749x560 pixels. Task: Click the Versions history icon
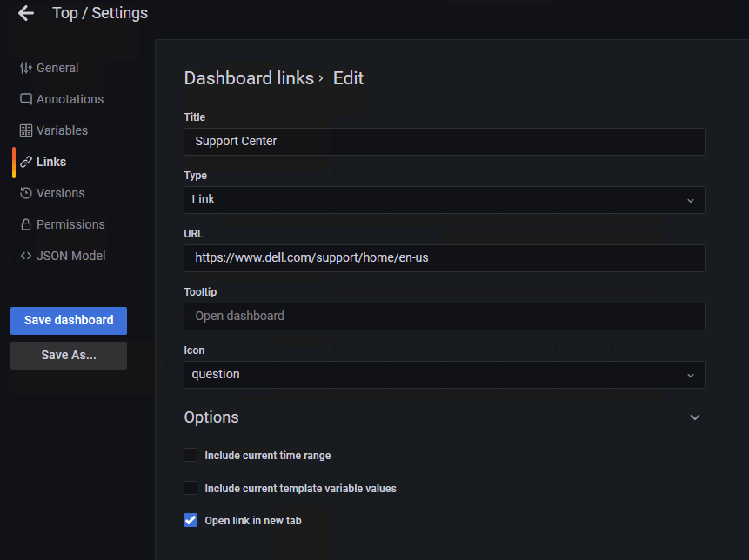point(26,193)
